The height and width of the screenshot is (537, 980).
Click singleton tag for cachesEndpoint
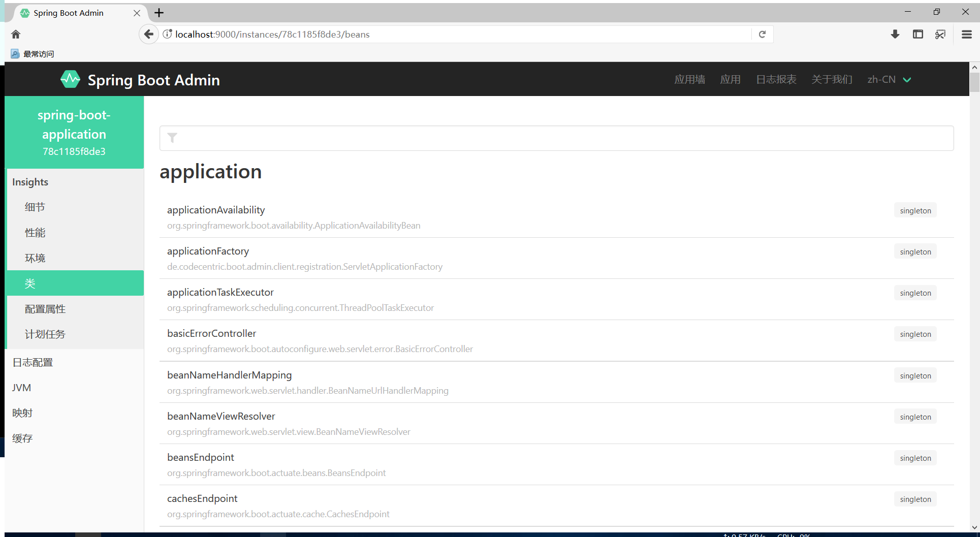[915, 499]
